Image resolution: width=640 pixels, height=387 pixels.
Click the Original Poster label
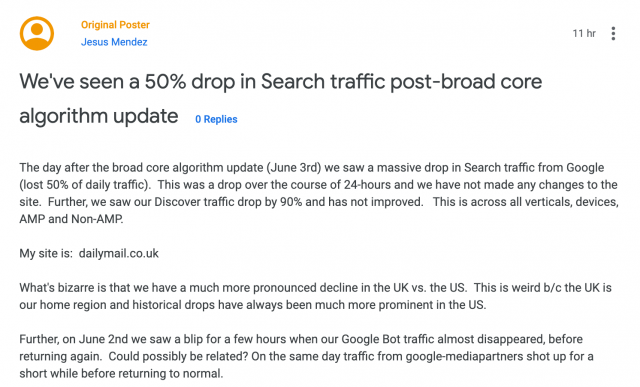(115, 25)
